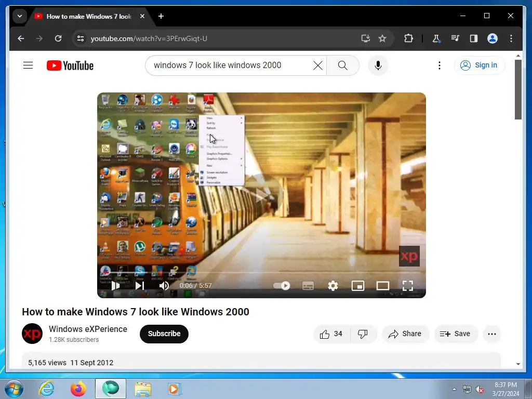Click scrollbar down arrow
Image resolution: width=532 pixels, height=399 pixels.
(518, 364)
